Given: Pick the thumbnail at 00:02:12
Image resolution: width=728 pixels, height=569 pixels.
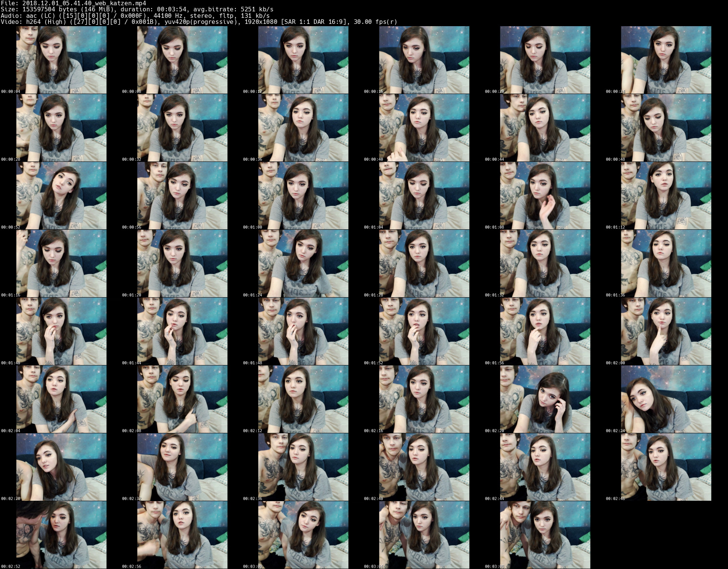Looking at the screenshot, I should (303, 399).
